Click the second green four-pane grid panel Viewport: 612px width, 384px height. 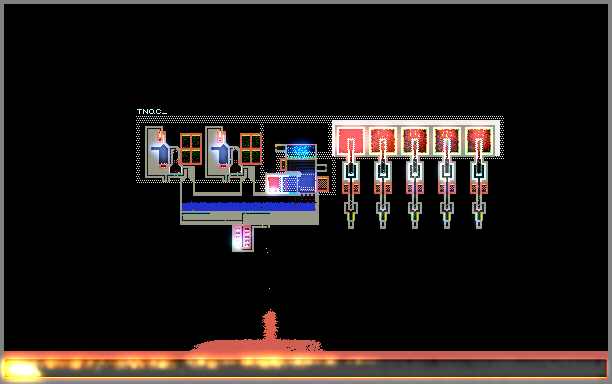click(251, 149)
